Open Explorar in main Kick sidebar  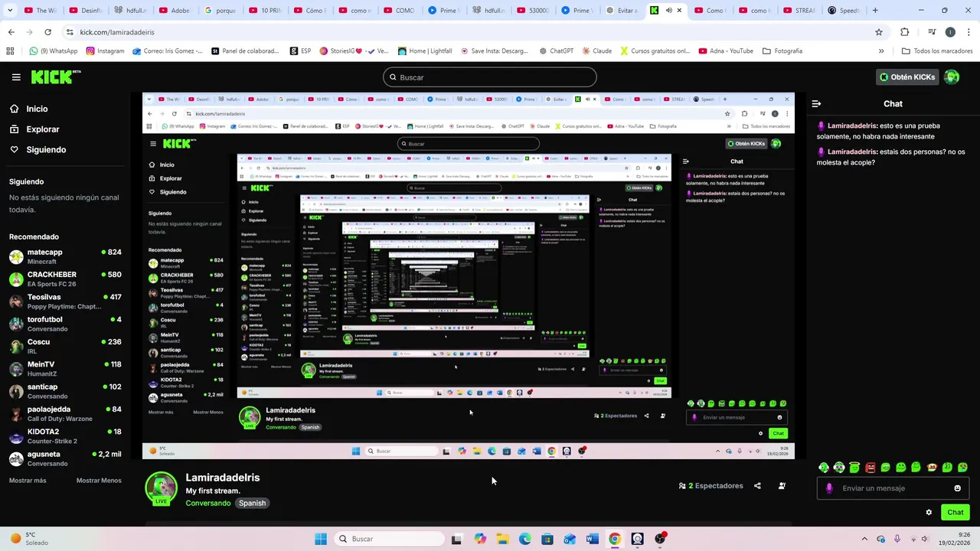[x=34, y=129]
